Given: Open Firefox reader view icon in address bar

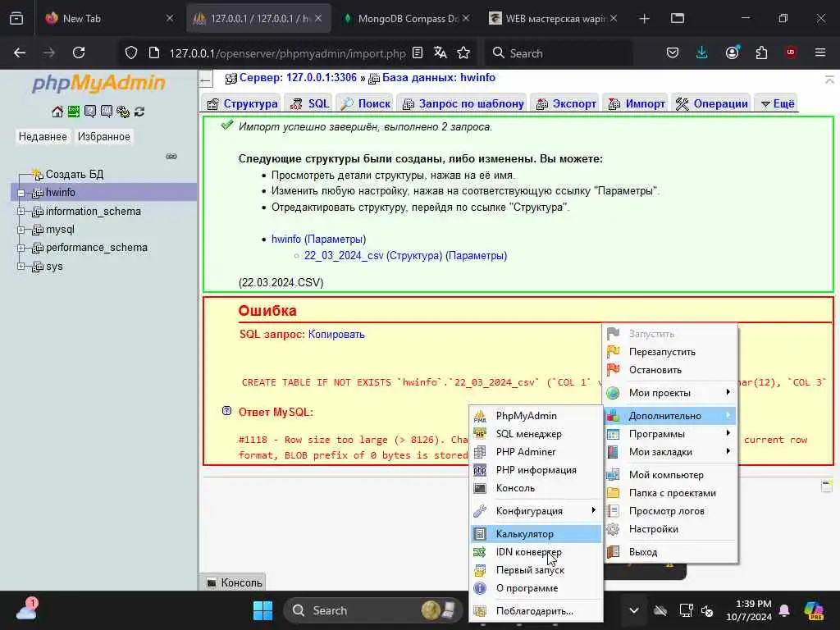Looking at the screenshot, I should click(x=418, y=52).
